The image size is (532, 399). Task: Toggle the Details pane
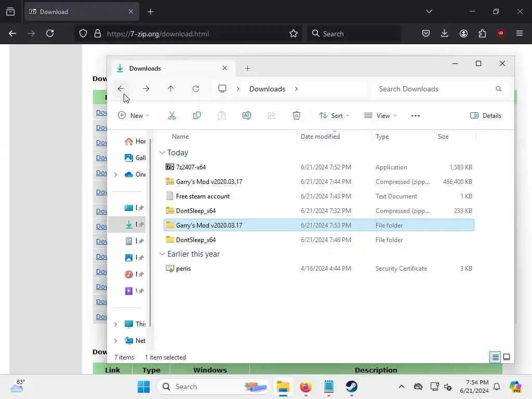coord(486,116)
